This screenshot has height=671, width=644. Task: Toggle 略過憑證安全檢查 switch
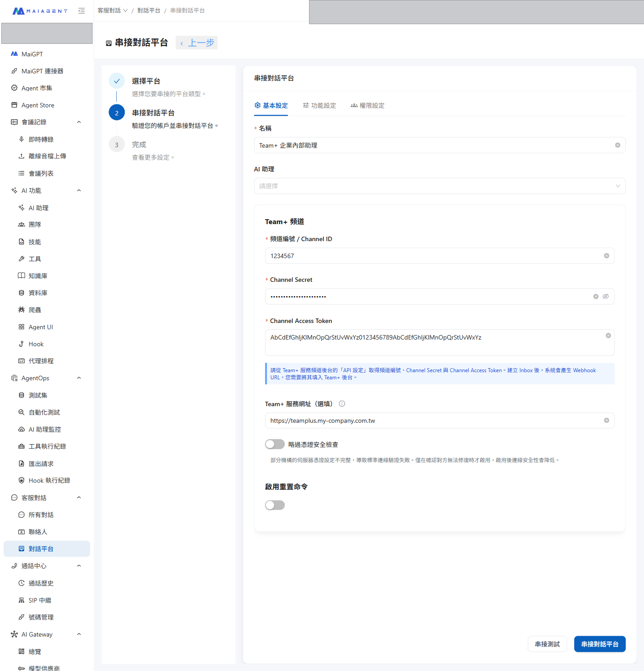click(275, 444)
